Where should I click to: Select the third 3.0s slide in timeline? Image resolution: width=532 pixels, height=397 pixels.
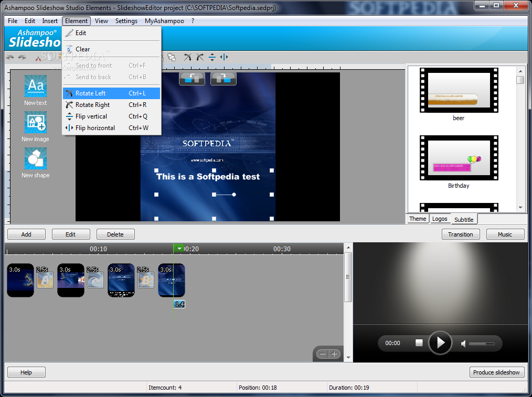[x=121, y=281]
